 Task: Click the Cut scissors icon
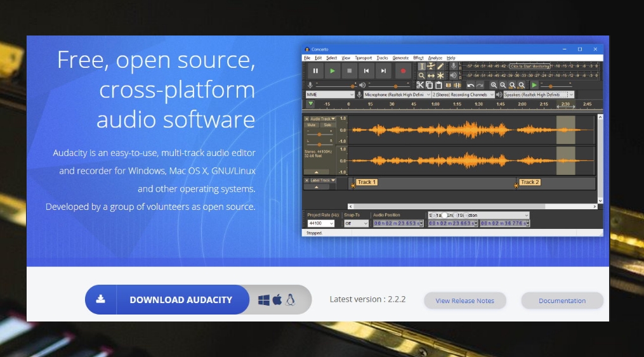coord(420,85)
